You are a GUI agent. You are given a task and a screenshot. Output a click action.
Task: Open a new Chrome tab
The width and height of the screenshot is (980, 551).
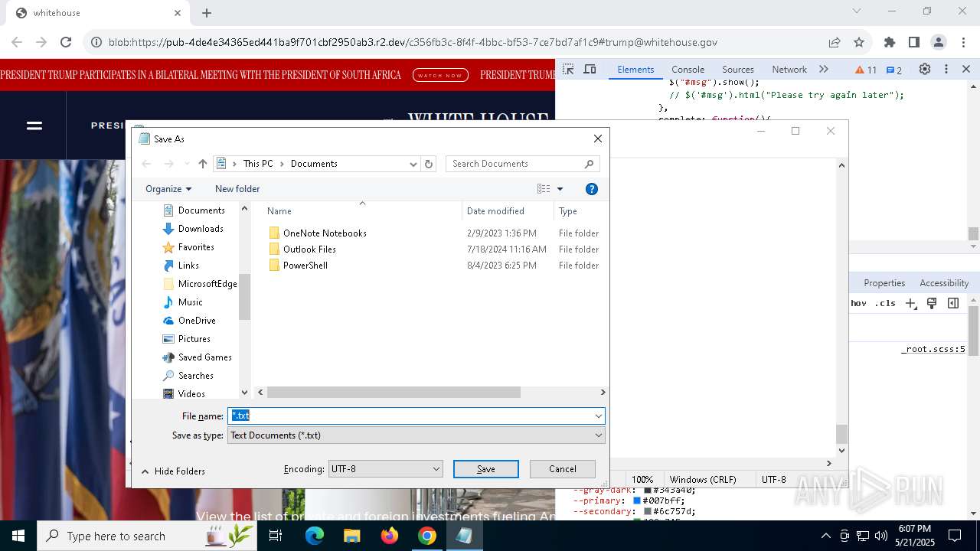pyautogui.click(x=207, y=12)
